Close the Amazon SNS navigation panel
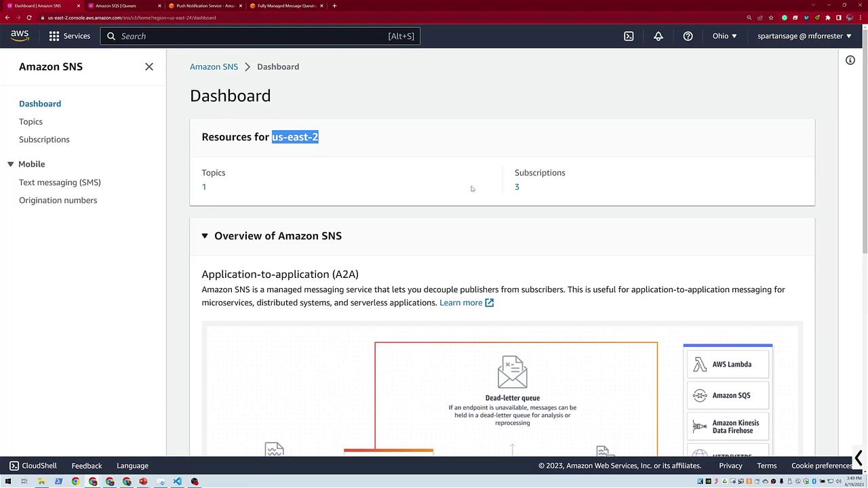868x488 pixels. 149,66
